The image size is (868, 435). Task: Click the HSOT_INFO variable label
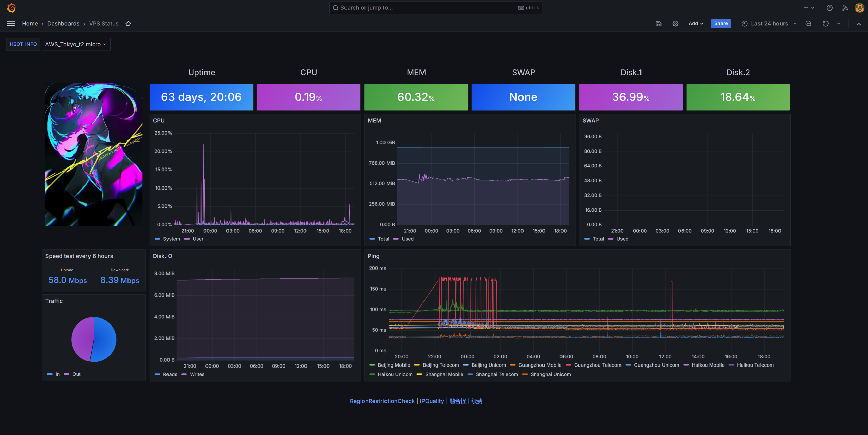(x=23, y=44)
